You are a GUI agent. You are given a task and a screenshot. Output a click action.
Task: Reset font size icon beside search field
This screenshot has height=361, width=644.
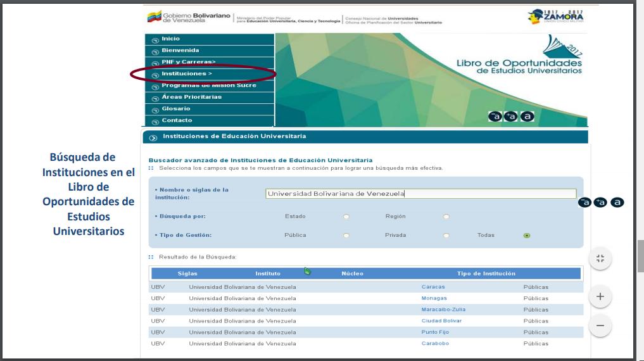617,202
